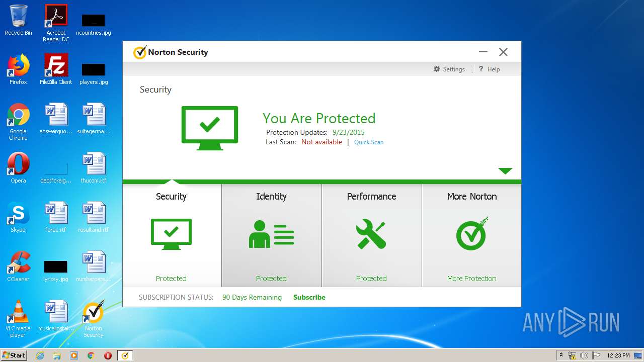Select thucom.rtf document on desktop
Viewport: 644px width, 362px height.
[93, 168]
